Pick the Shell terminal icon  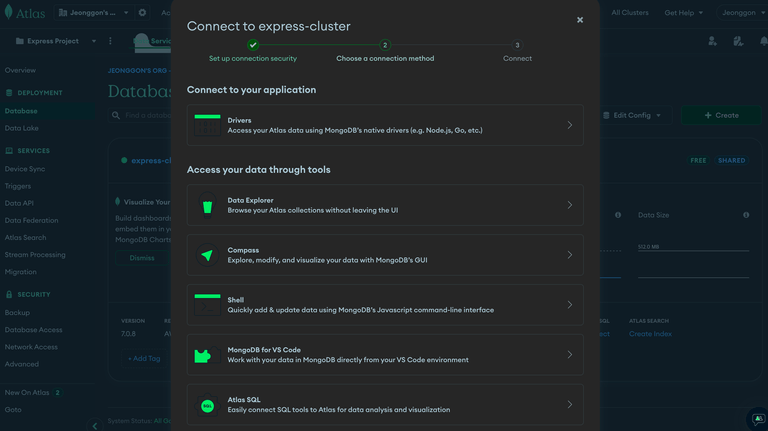[x=207, y=305]
